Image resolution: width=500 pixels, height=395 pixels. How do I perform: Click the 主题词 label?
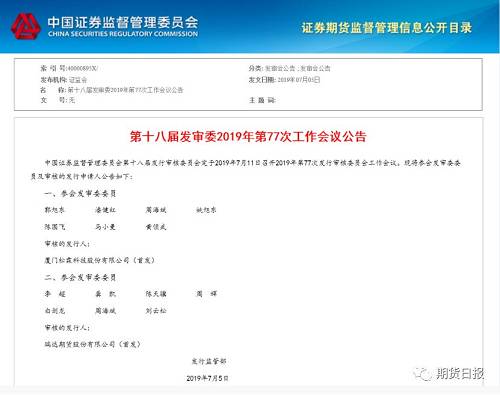coord(262,100)
